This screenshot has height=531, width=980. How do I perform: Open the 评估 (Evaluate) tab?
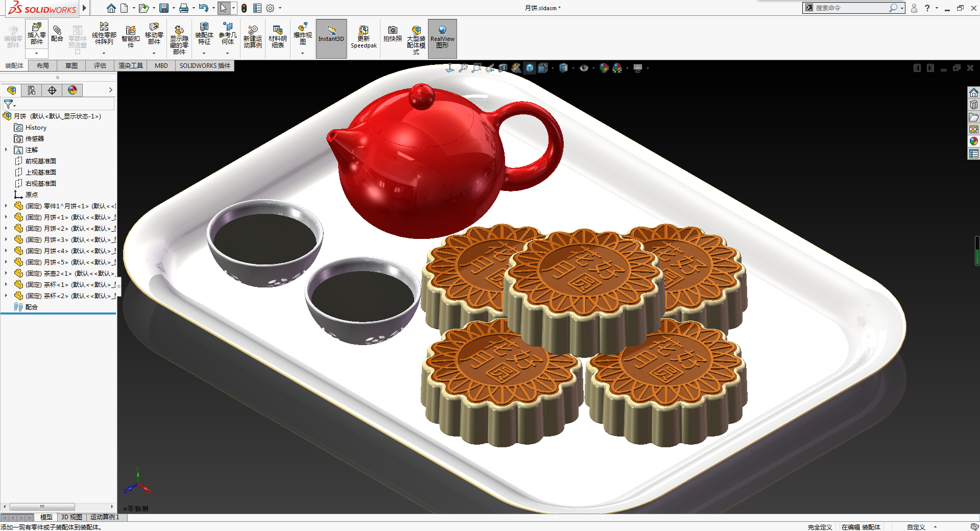[x=100, y=65]
